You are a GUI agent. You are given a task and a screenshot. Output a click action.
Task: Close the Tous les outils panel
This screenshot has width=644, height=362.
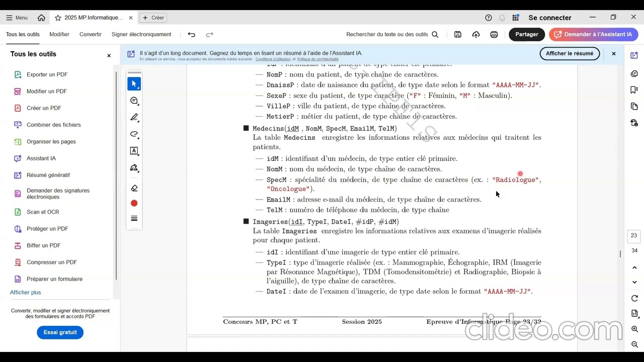(x=109, y=55)
